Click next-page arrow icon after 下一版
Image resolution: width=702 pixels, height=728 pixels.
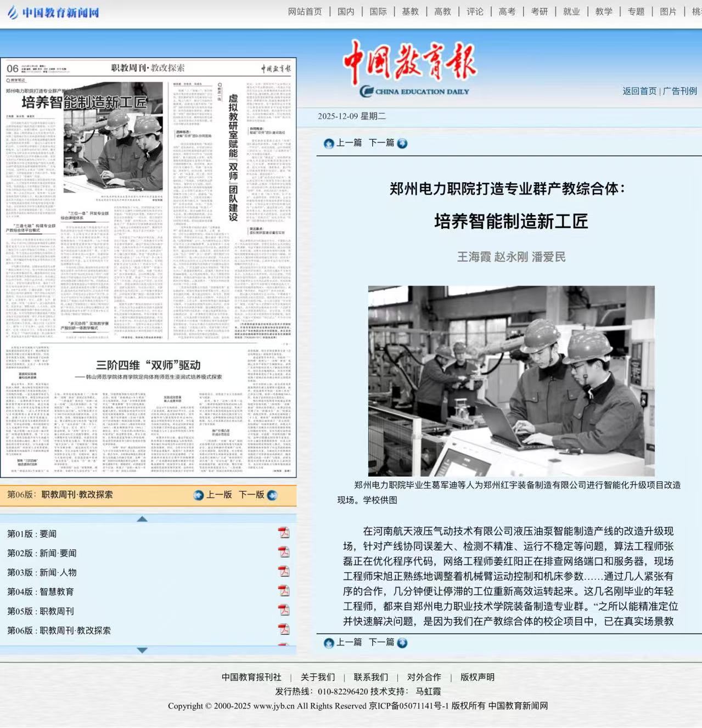click(x=272, y=495)
